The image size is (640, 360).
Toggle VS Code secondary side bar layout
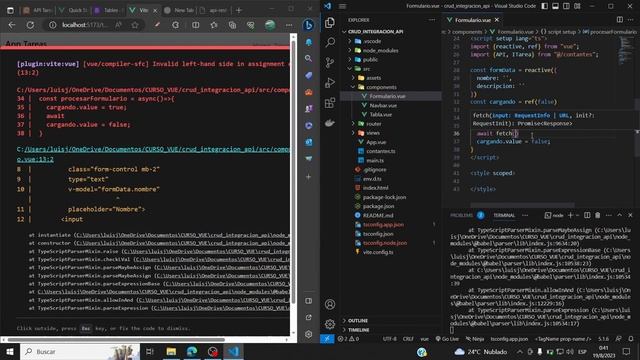pyautogui.click(x=567, y=6)
